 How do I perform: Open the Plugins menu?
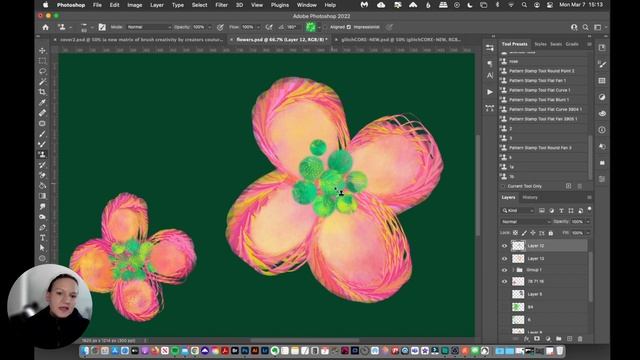pos(280,5)
